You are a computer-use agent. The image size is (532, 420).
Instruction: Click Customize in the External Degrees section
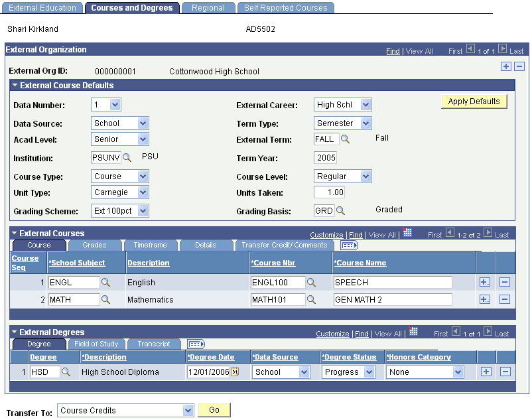332,334
